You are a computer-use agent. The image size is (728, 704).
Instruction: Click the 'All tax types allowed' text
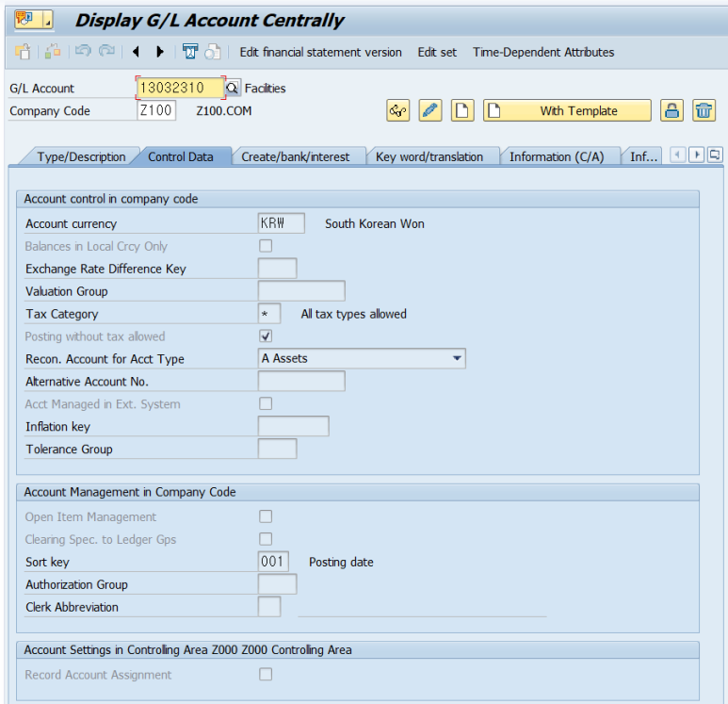click(354, 314)
